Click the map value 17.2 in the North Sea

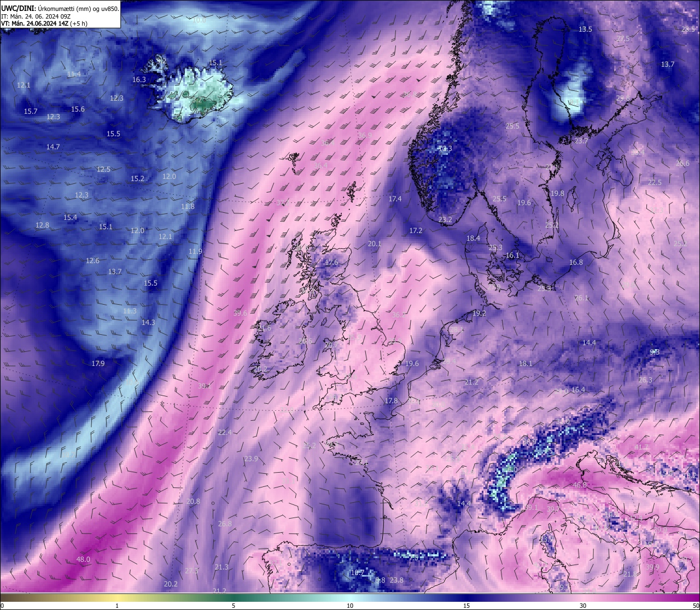tap(416, 230)
